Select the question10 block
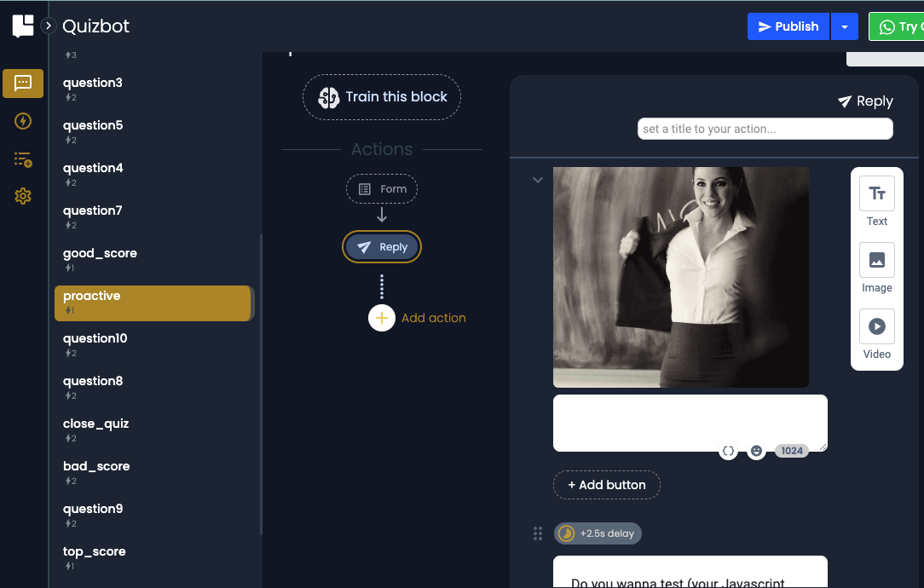 153,345
